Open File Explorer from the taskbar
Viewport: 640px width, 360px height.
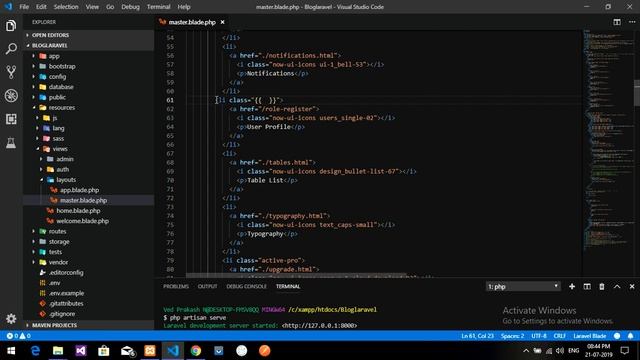point(58,351)
